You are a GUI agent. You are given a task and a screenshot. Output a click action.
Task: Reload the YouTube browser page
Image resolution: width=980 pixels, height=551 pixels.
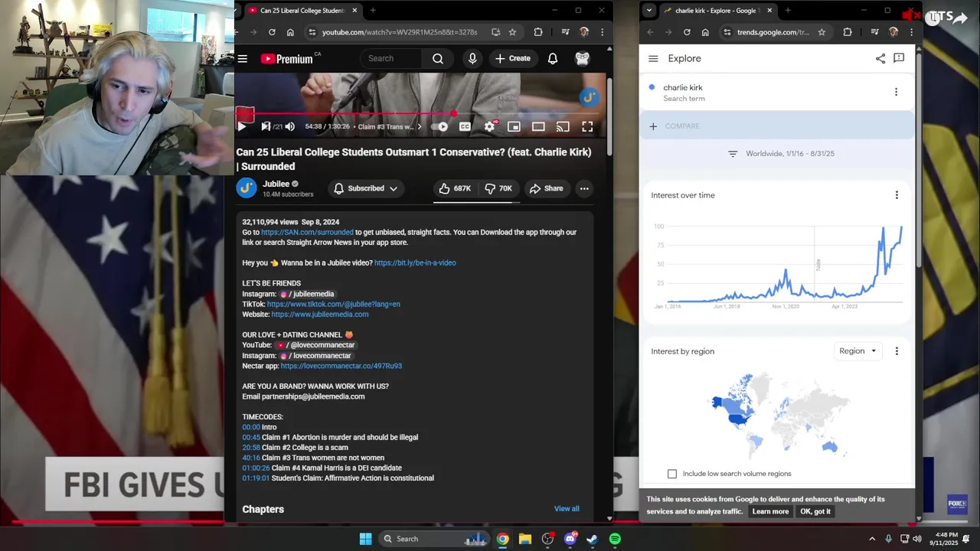pyautogui.click(x=272, y=32)
